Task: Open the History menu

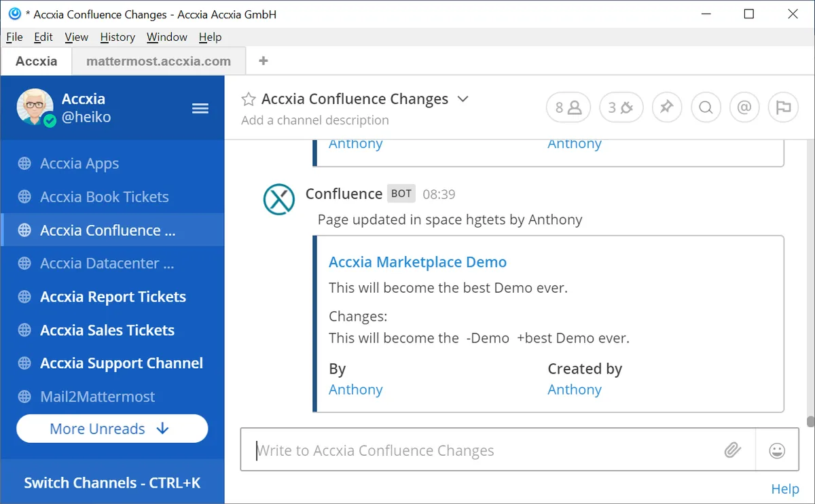Action: 117,37
